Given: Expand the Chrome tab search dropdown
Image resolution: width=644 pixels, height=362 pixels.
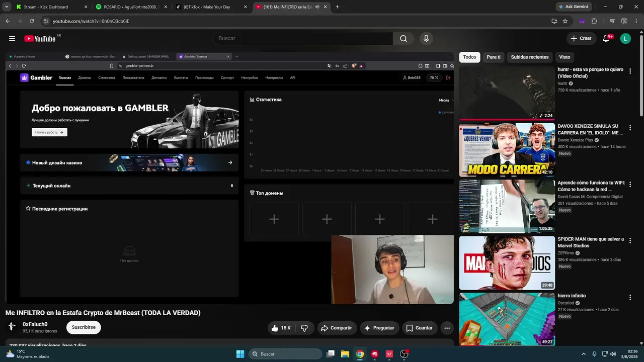Looking at the screenshot, I should 7,7.
